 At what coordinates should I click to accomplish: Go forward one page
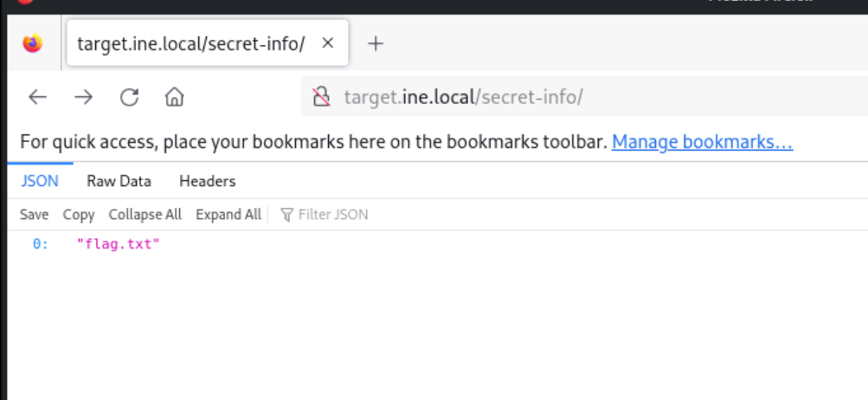83,97
